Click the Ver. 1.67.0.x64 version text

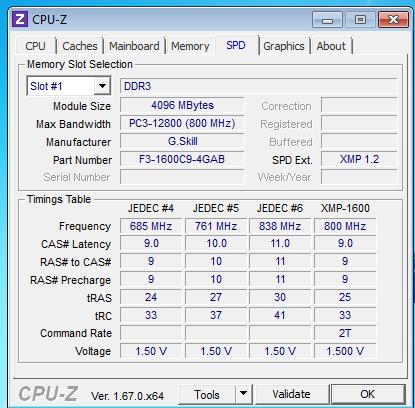coord(127,396)
